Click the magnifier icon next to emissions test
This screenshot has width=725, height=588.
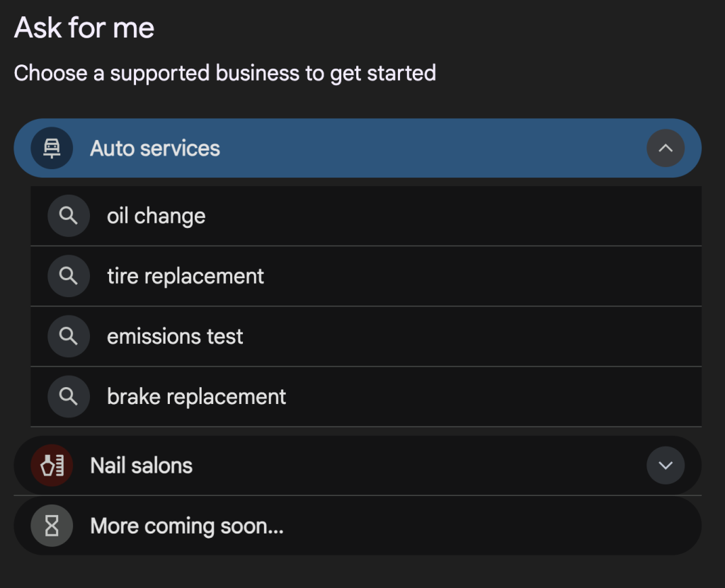coord(69,336)
